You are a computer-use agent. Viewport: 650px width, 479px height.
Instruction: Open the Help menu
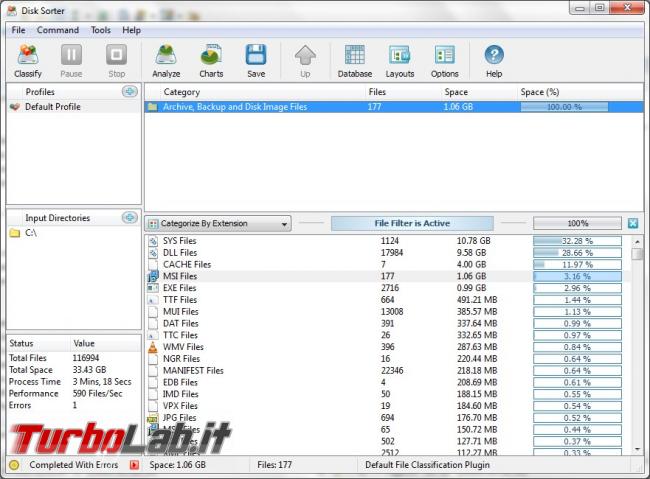[x=131, y=30]
